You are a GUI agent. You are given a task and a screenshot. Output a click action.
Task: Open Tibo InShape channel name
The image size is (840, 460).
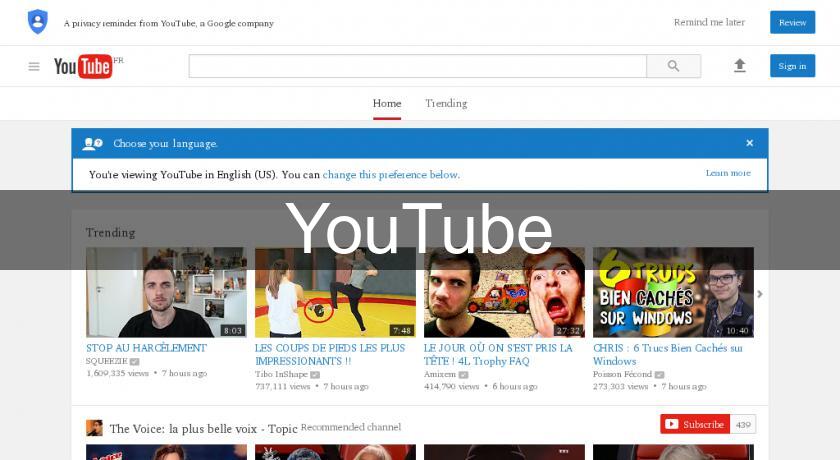point(281,374)
